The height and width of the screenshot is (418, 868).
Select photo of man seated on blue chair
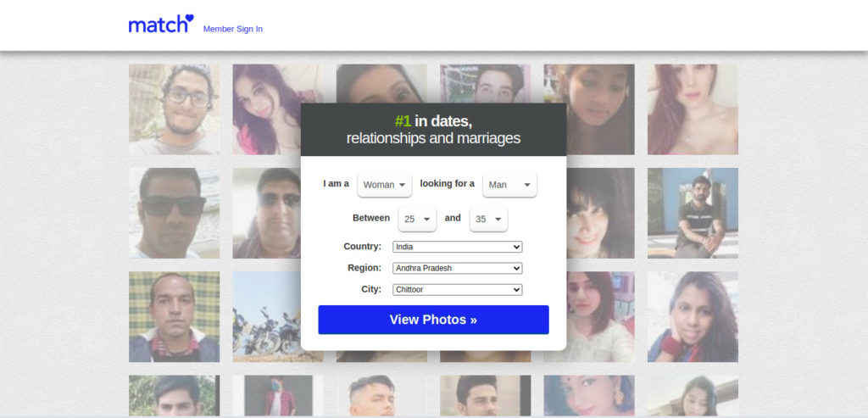pyautogui.click(x=693, y=213)
